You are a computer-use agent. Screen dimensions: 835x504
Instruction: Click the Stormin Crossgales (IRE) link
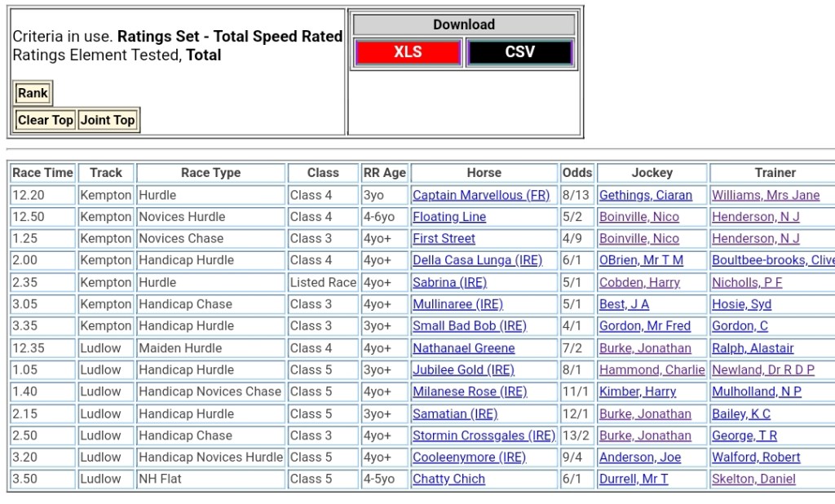[x=484, y=435]
